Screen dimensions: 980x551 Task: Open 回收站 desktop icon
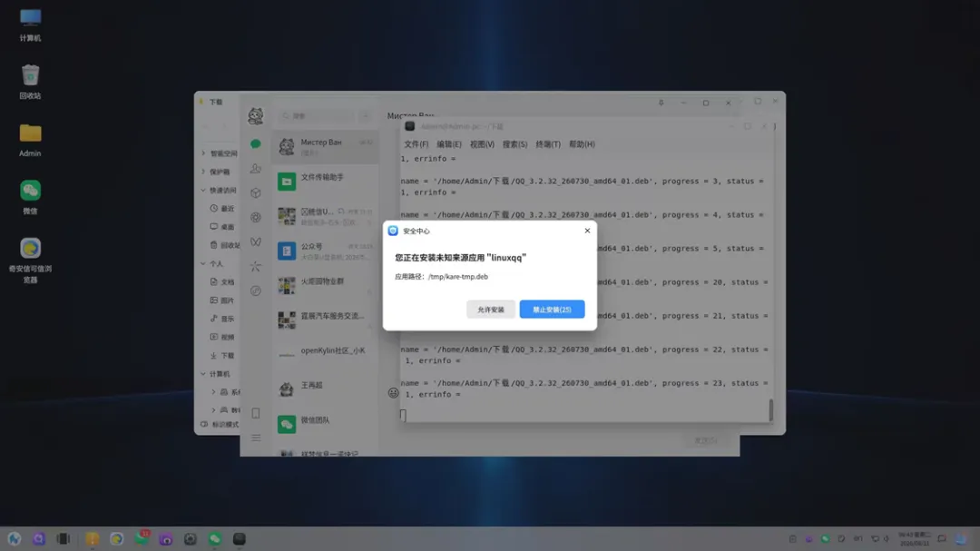(x=30, y=82)
